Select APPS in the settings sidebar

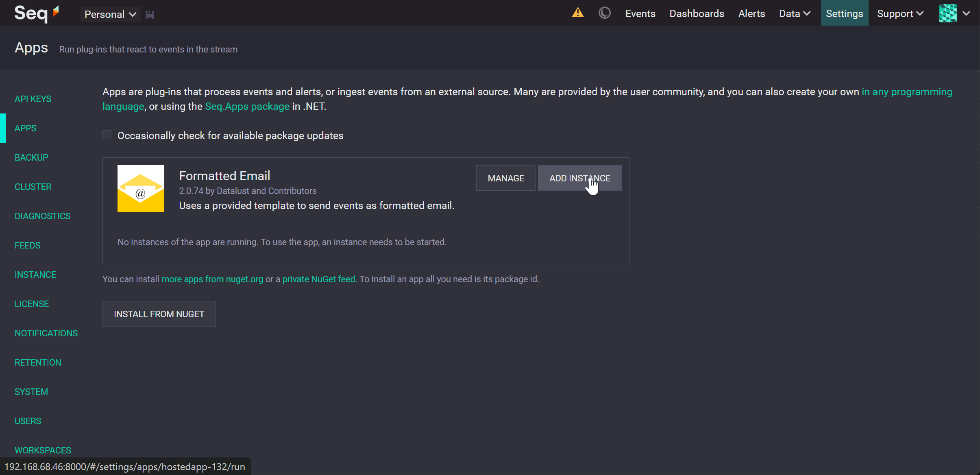(26, 128)
